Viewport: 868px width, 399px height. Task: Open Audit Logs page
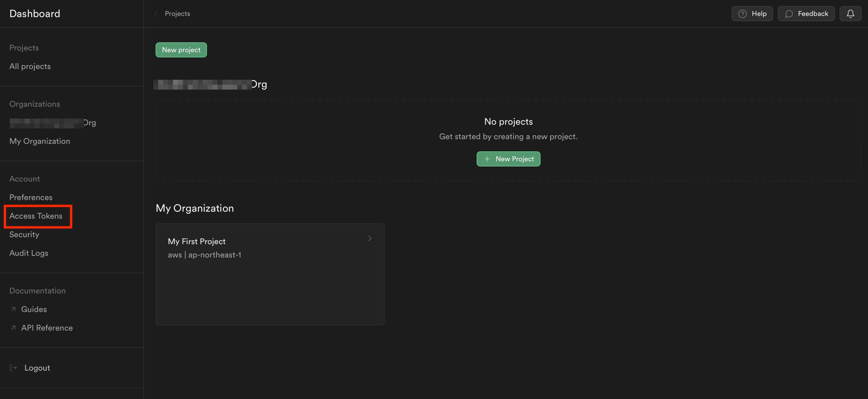tap(29, 253)
